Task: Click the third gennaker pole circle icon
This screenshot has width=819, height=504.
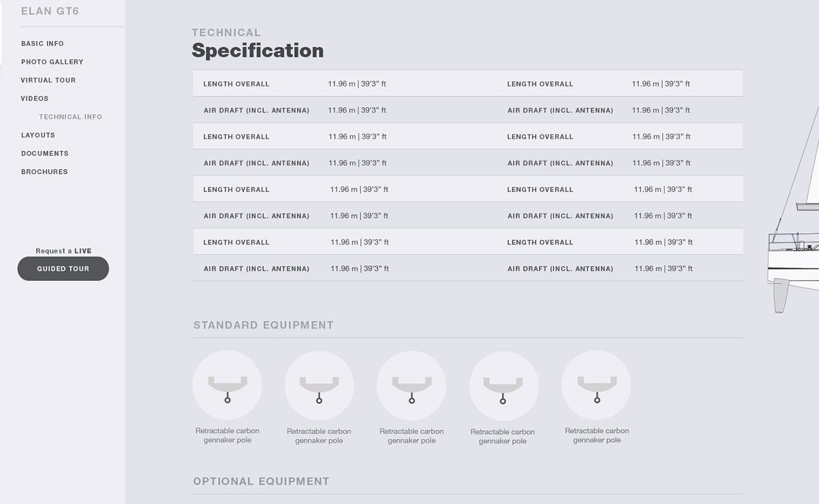Action: tap(411, 386)
